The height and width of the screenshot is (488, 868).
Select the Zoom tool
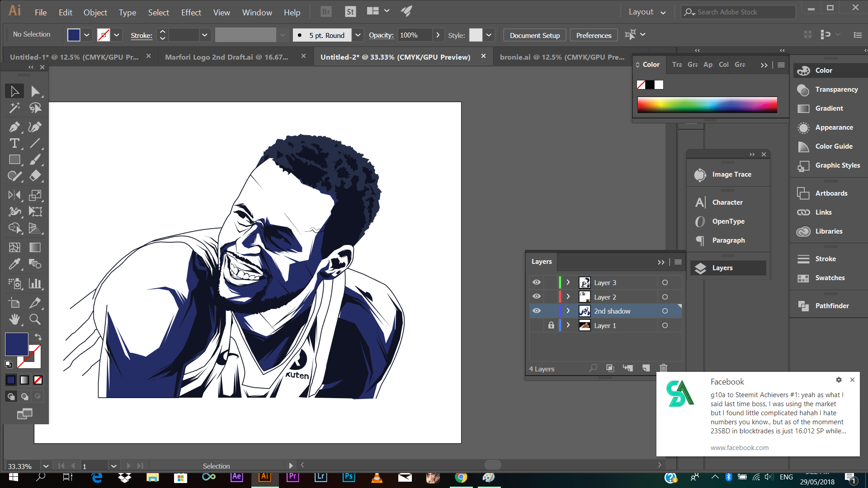click(35, 319)
